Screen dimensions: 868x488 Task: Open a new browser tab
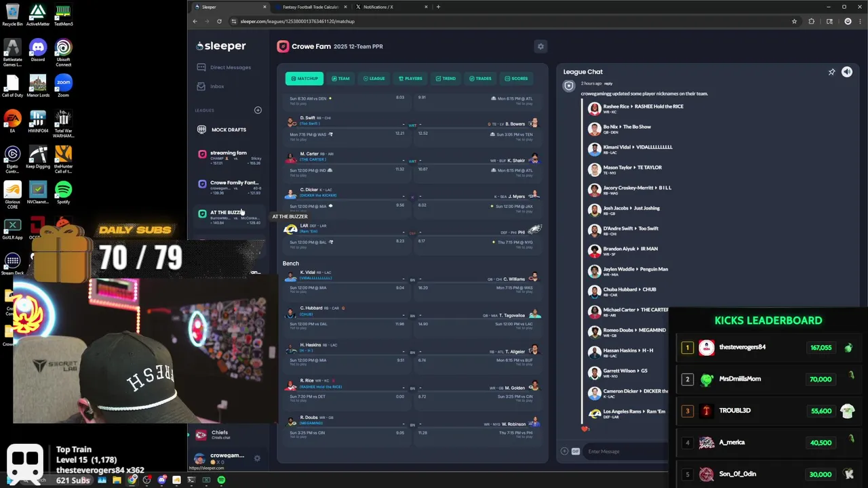tap(438, 7)
